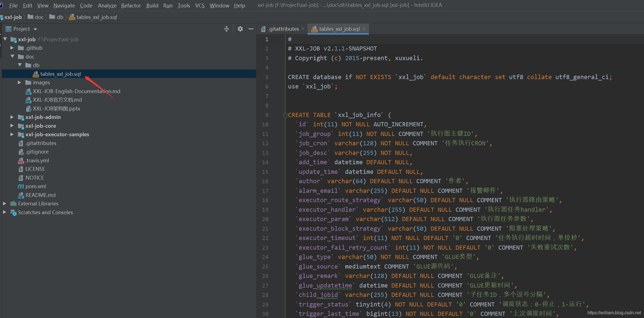Expand the xxl-job-core module

click(x=12, y=126)
